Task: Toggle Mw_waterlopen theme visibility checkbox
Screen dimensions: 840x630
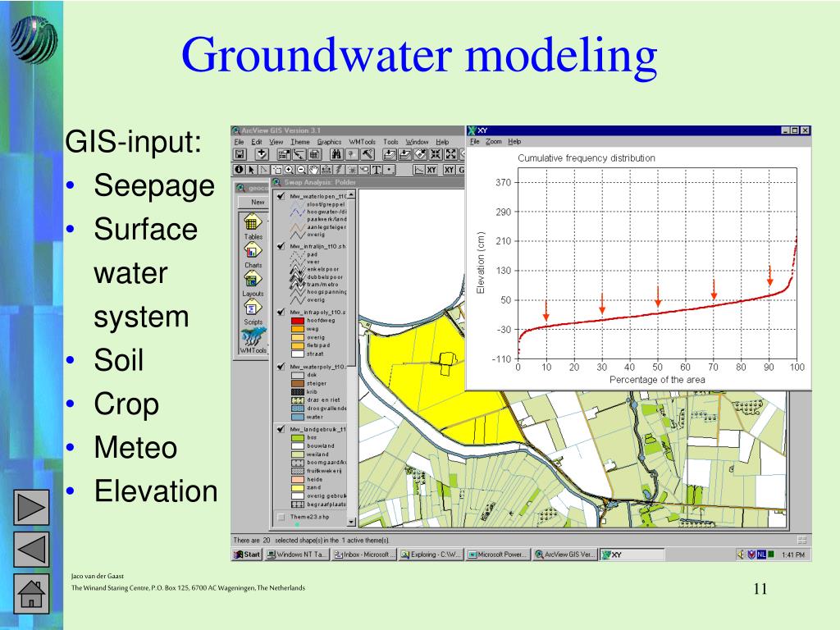Action: coord(281,196)
